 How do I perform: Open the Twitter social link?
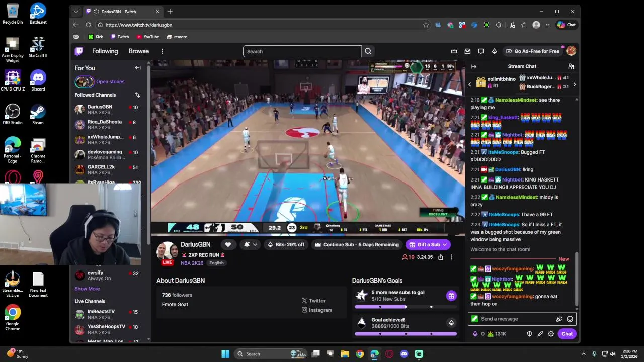click(x=313, y=301)
